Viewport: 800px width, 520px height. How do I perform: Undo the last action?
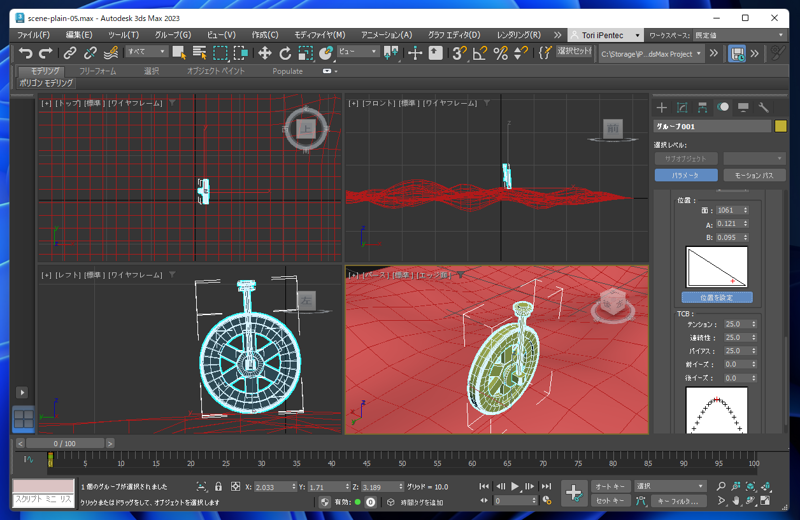(x=26, y=53)
